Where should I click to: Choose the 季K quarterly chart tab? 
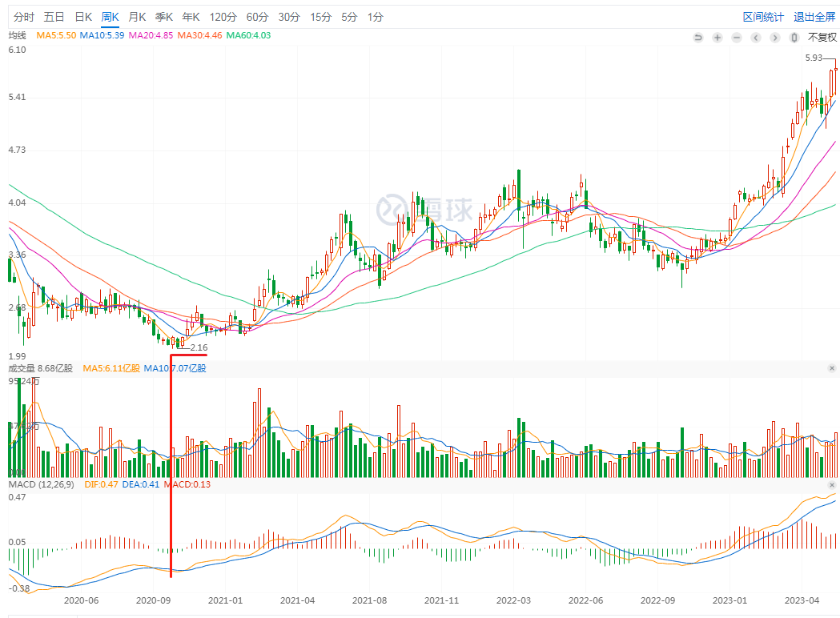coord(164,17)
